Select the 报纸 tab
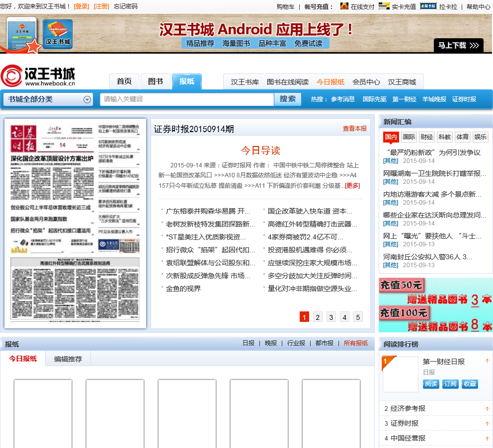Screen dimensions: 493x448 pos(187,81)
